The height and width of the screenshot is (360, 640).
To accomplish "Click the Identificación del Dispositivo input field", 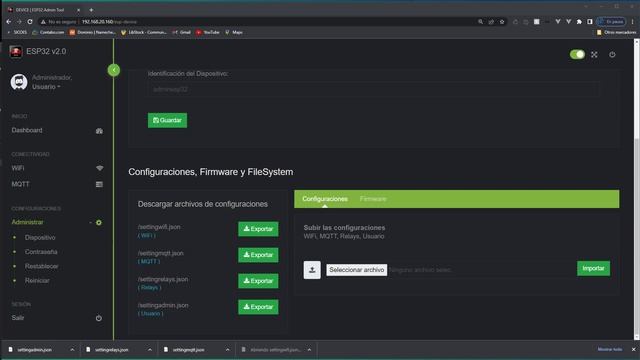I will pos(373,89).
